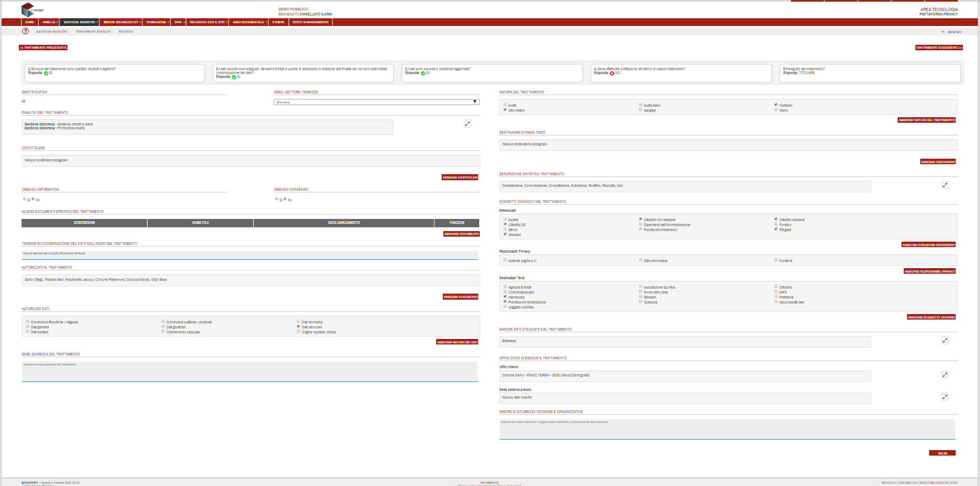Click the Changelog footer link
Viewport: 980px width, 486px height.
click(x=908, y=483)
